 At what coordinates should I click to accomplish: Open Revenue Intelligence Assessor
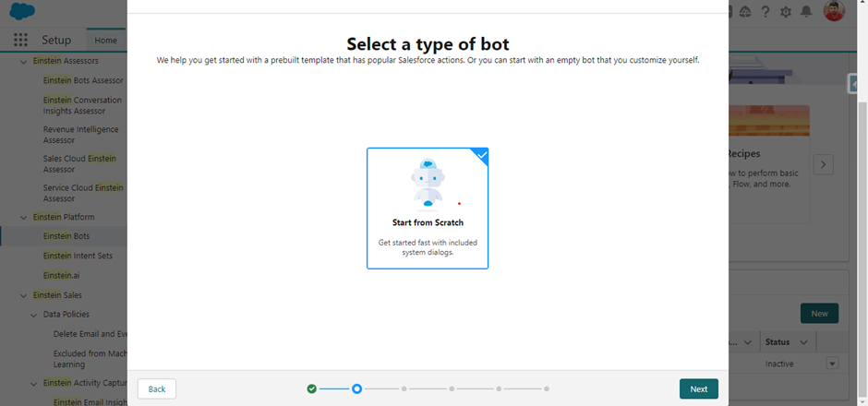click(x=81, y=135)
